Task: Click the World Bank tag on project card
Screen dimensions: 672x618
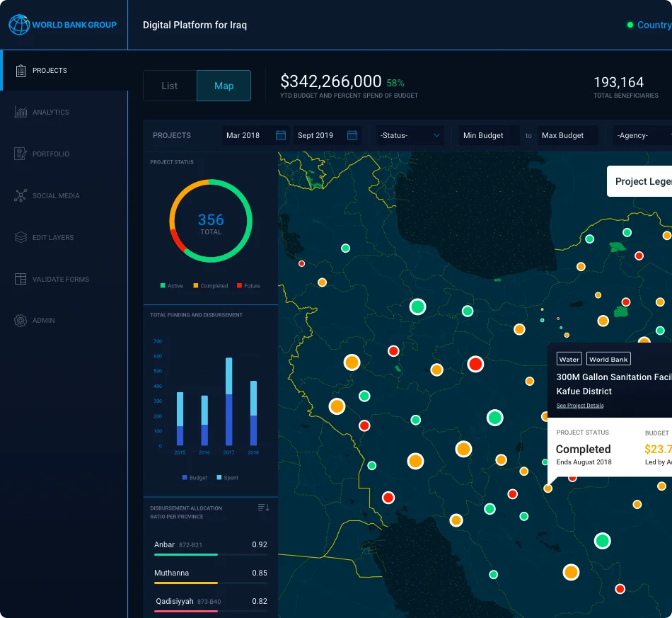Action: tap(608, 360)
